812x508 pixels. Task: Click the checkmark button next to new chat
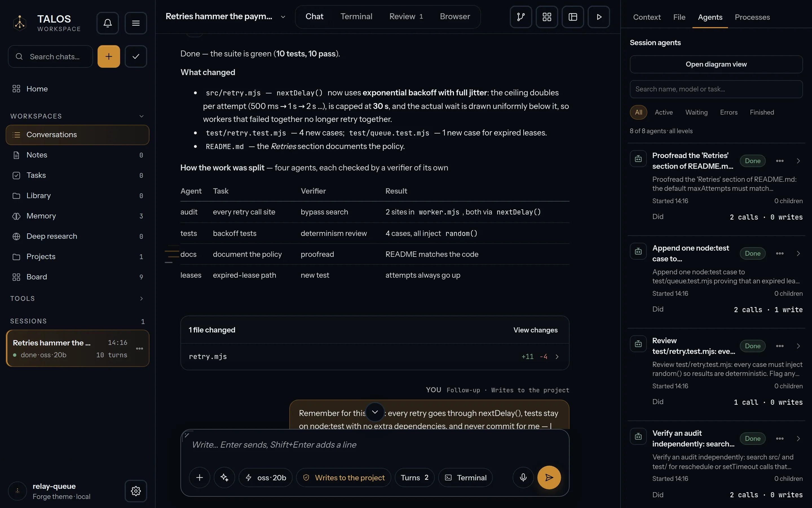(x=136, y=56)
